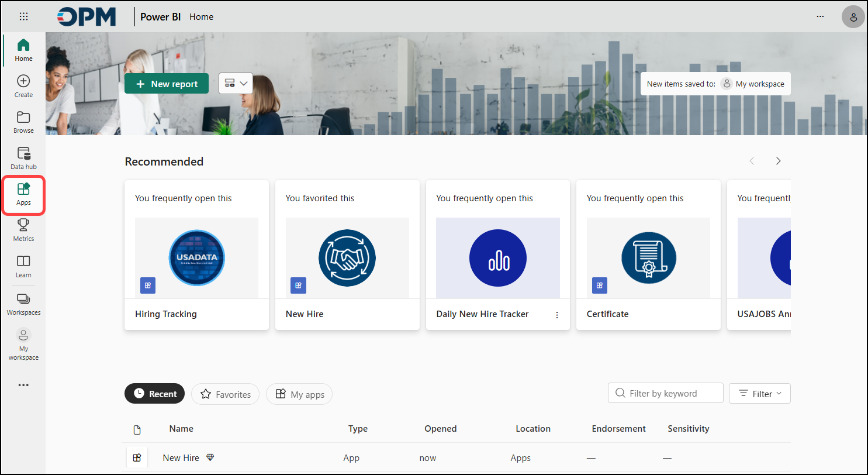Sort by the Location column header
868x475 pixels.
click(533, 429)
